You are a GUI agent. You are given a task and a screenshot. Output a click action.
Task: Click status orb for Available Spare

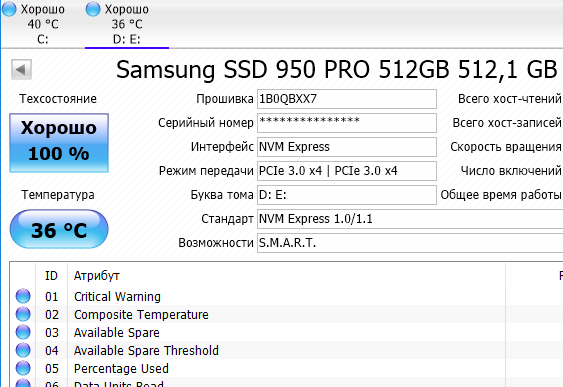click(x=23, y=332)
